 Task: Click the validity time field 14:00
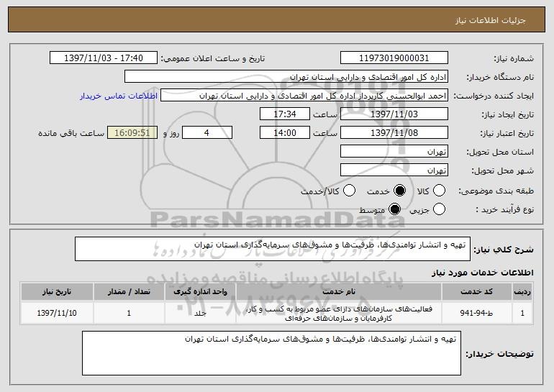coord(285,133)
